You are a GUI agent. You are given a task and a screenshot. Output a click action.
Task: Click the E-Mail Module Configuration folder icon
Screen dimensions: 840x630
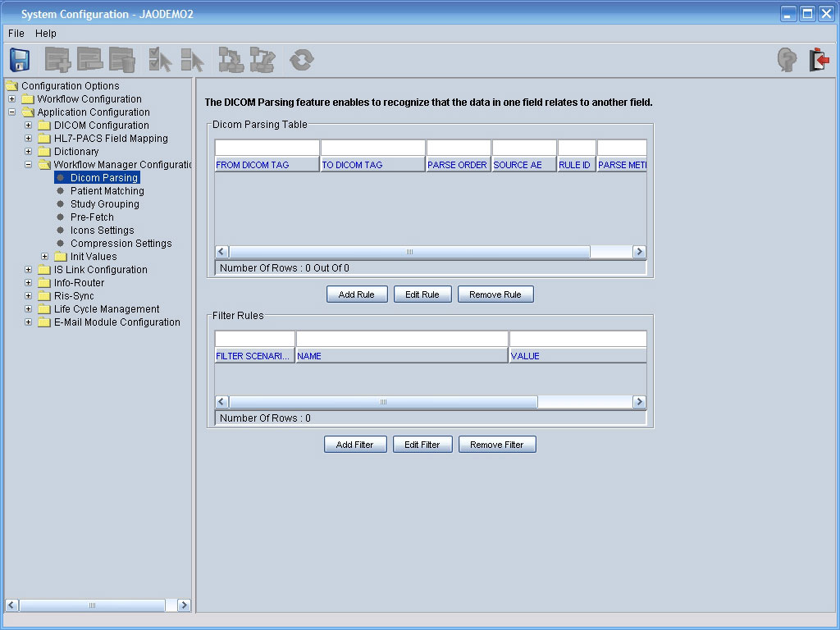[44, 322]
